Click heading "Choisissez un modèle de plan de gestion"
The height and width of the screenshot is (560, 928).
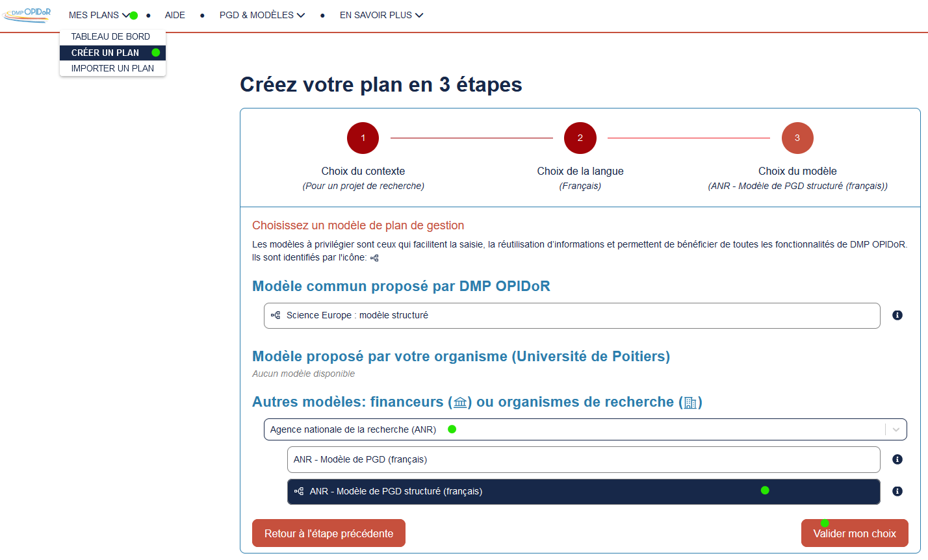358,225
